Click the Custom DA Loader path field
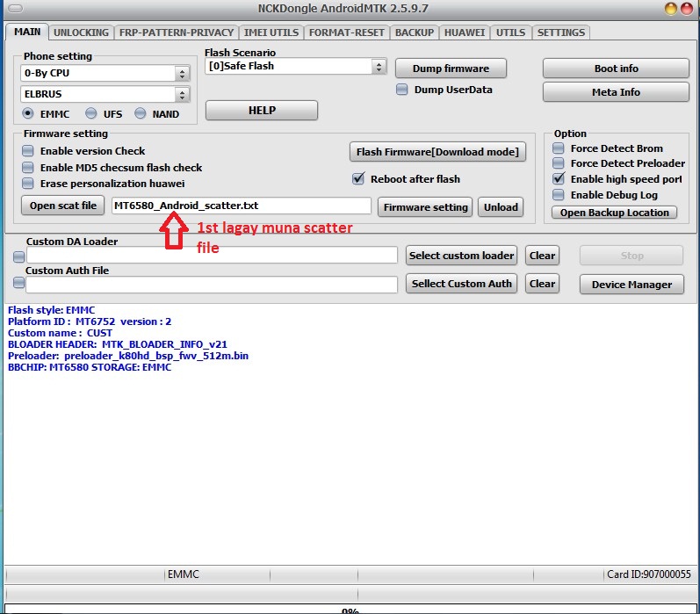The height and width of the screenshot is (614, 700). (x=212, y=255)
